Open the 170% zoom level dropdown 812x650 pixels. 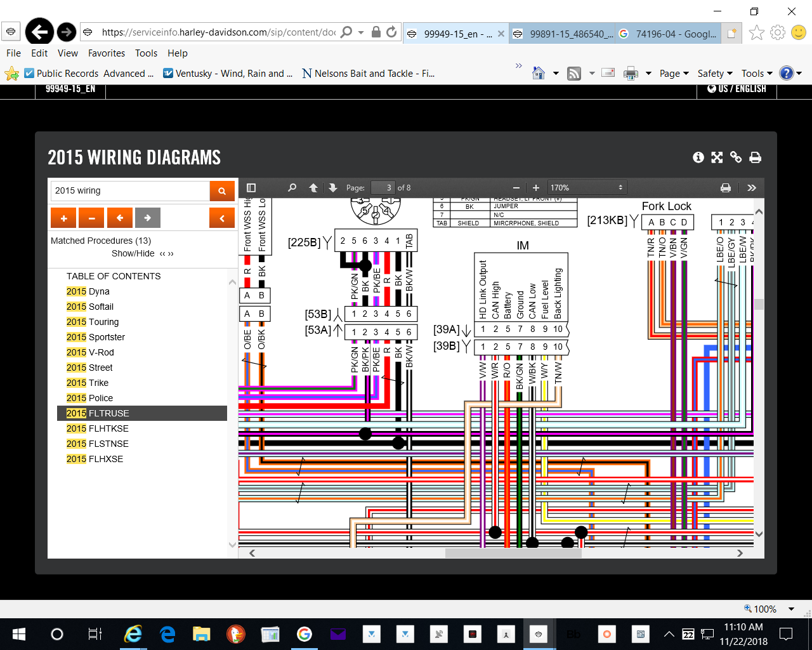(586, 188)
